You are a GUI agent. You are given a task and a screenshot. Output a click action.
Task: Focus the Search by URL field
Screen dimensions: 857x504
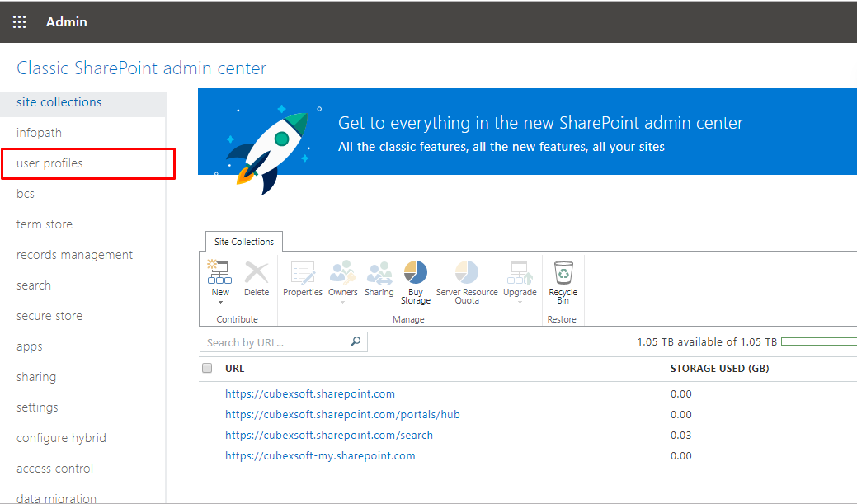point(284,342)
